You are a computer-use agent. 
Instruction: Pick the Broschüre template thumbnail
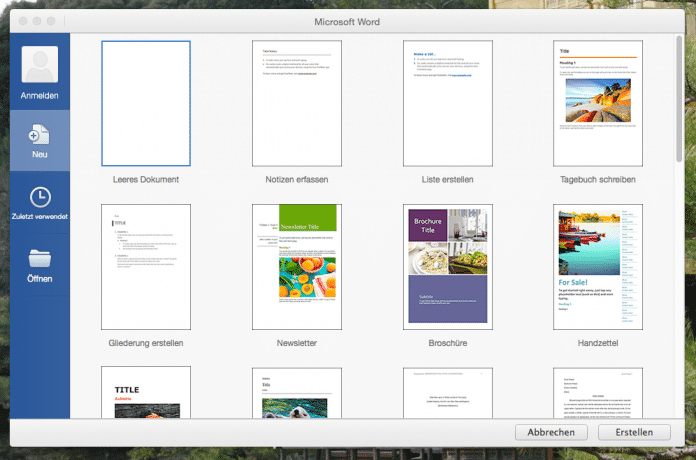446,266
